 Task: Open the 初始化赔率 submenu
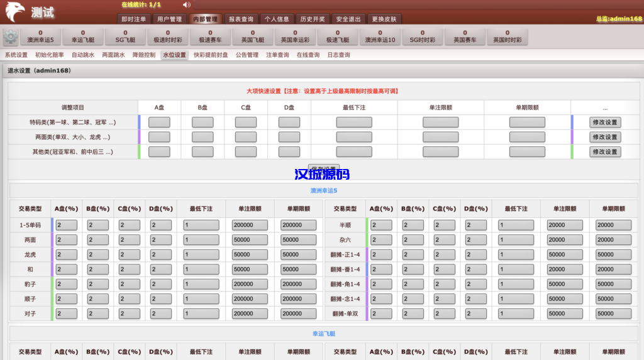point(50,55)
